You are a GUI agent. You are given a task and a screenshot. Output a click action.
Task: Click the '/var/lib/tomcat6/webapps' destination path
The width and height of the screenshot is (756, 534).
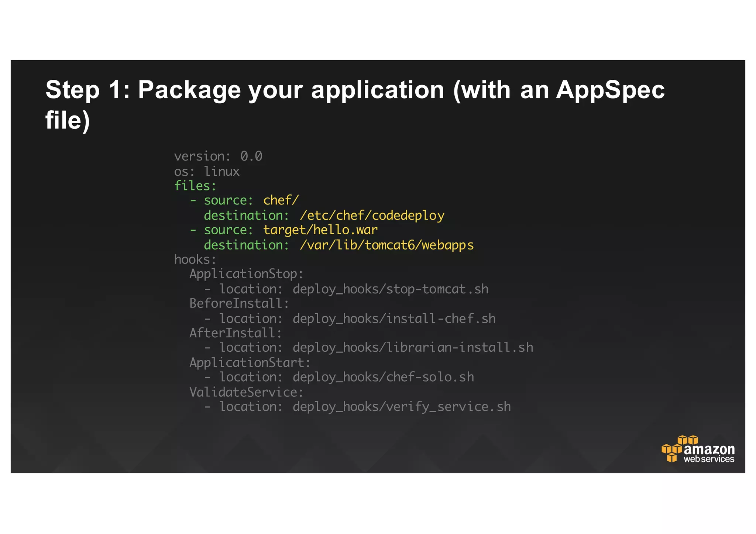386,245
